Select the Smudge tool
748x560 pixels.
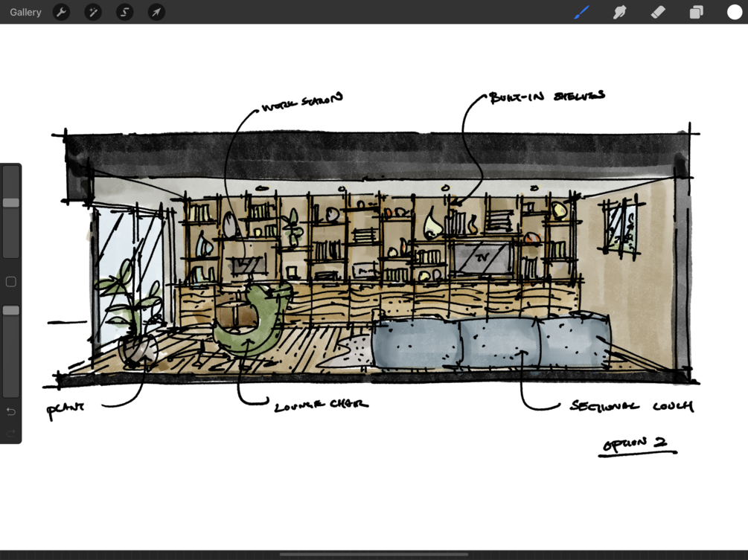[620, 13]
